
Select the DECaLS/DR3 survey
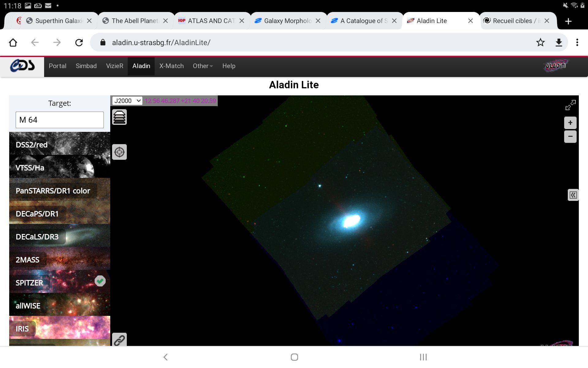pos(60,236)
